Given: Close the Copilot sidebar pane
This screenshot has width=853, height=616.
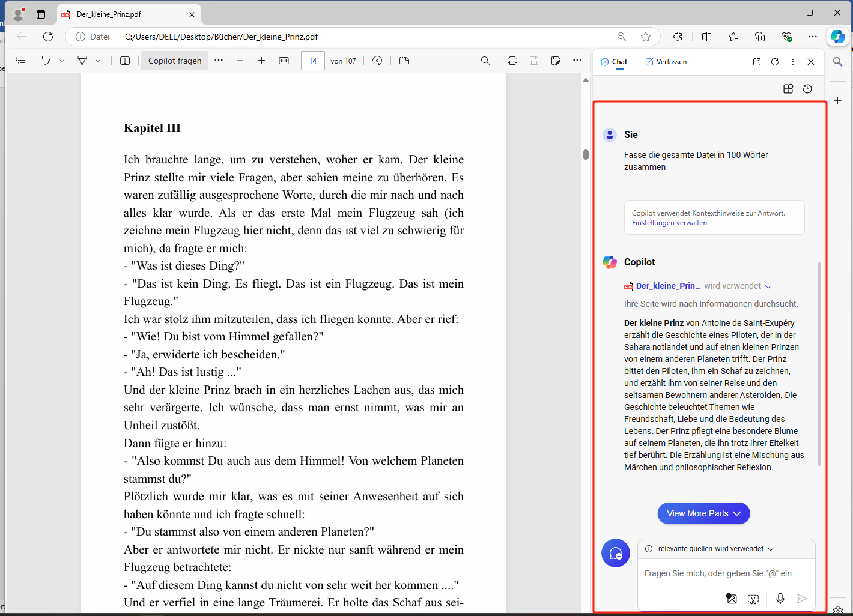Looking at the screenshot, I should [x=811, y=62].
